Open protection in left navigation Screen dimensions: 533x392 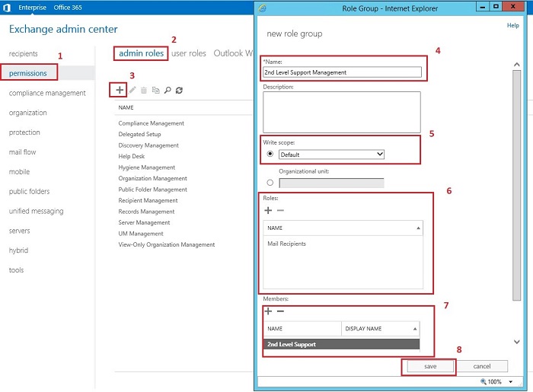click(24, 132)
